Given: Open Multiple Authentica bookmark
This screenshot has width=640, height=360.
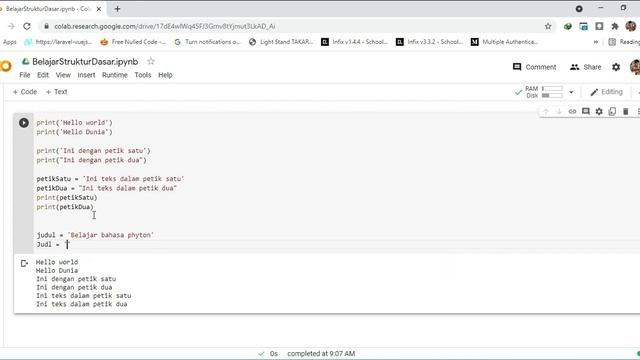Looking at the screenshot, I should (x=504, y=42).
